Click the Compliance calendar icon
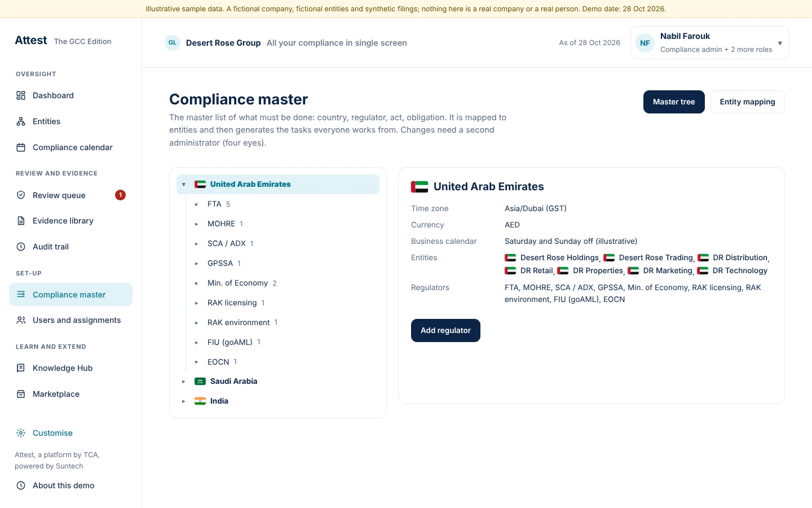This screenshot has height=508, width=812. [21, 147]
